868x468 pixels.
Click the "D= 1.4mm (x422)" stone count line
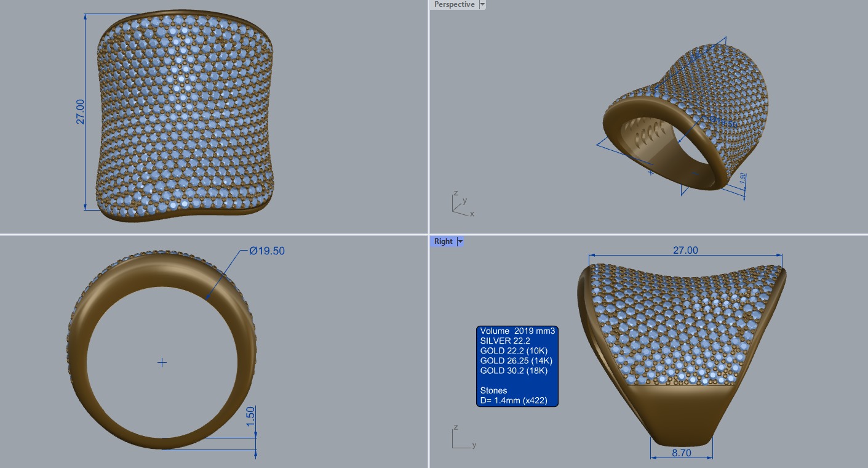513,400
